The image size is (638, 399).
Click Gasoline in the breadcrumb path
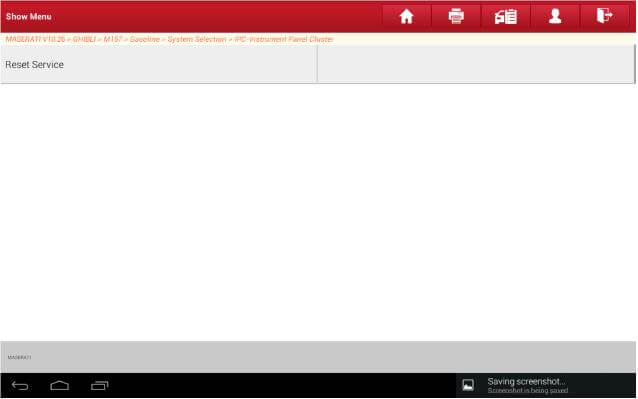(x=145, y=39)
